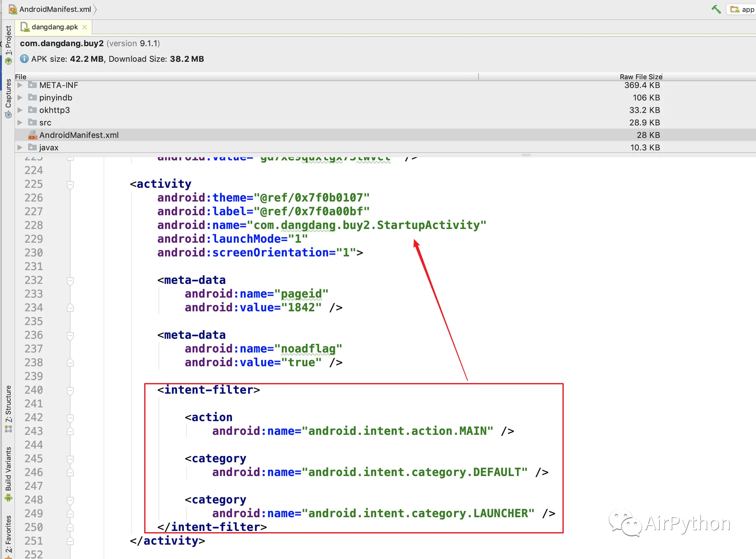
Task: Click the green hammer build icon
Action: coord(716,9)
